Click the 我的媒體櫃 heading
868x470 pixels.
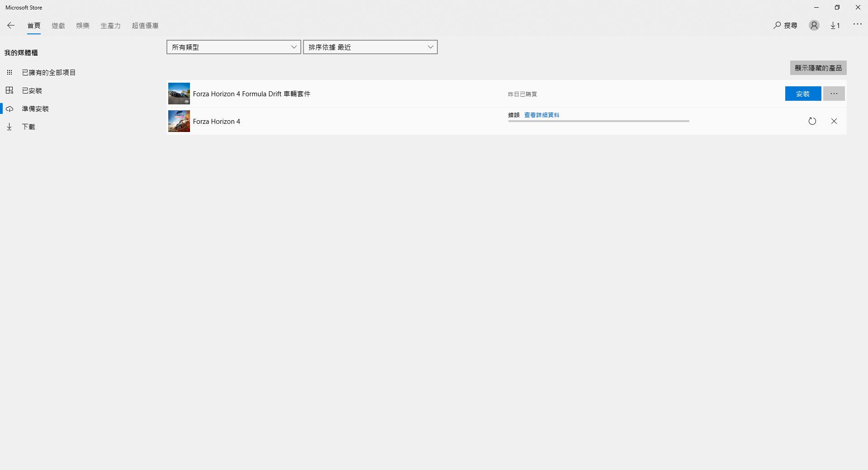21,53
